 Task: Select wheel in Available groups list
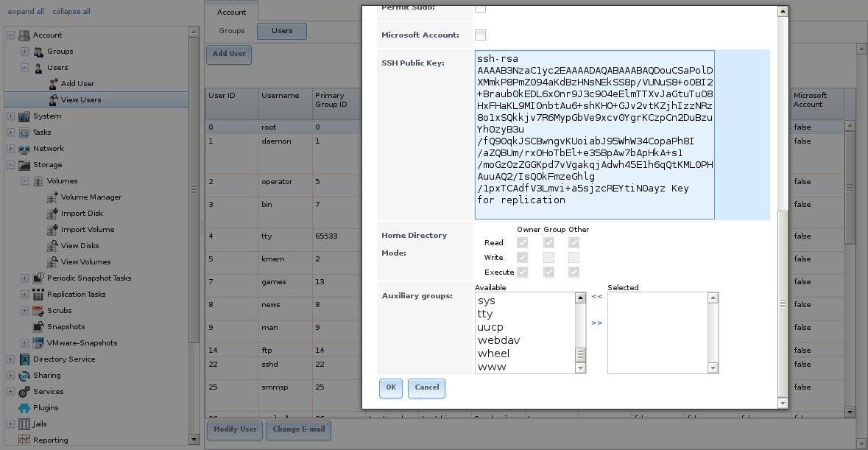click(493, 354)
